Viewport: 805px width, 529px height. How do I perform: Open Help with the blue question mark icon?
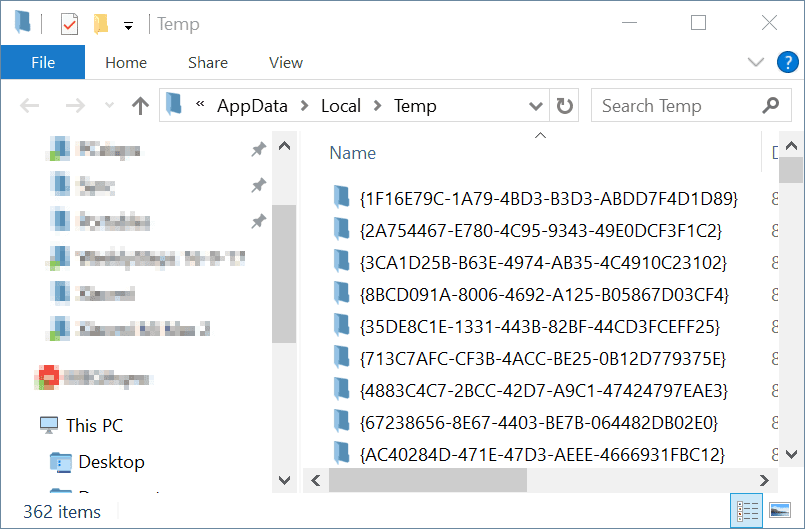[787, 62]
